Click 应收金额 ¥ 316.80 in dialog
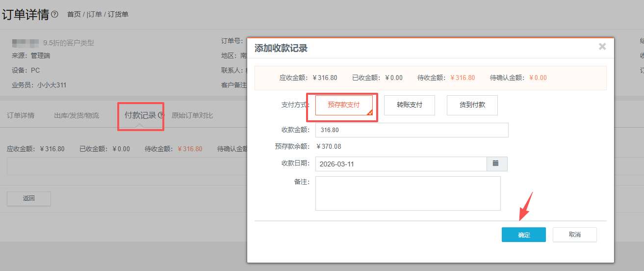Screen dimensions: 644x271 point(308,78)
